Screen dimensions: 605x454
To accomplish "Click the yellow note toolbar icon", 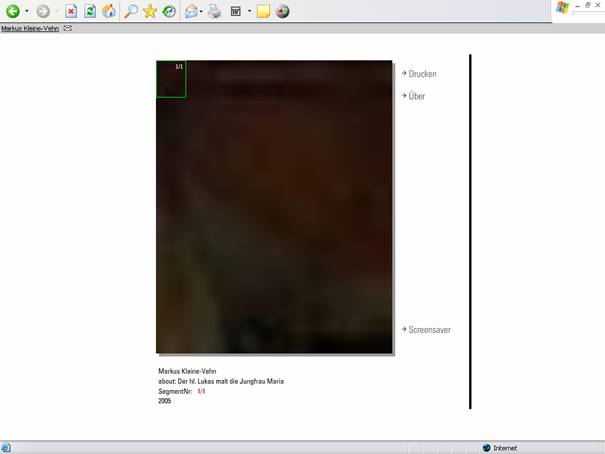I will click(x=263, y=11).
